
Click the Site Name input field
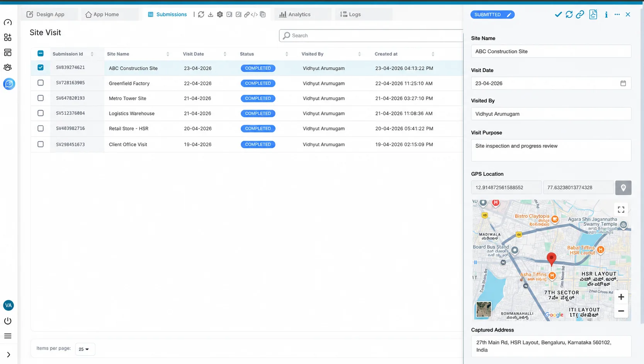point(551,51)
